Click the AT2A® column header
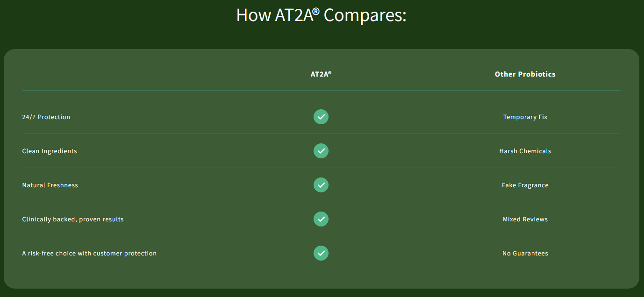This screenshot has width=644, height=297. pos(321,74)
